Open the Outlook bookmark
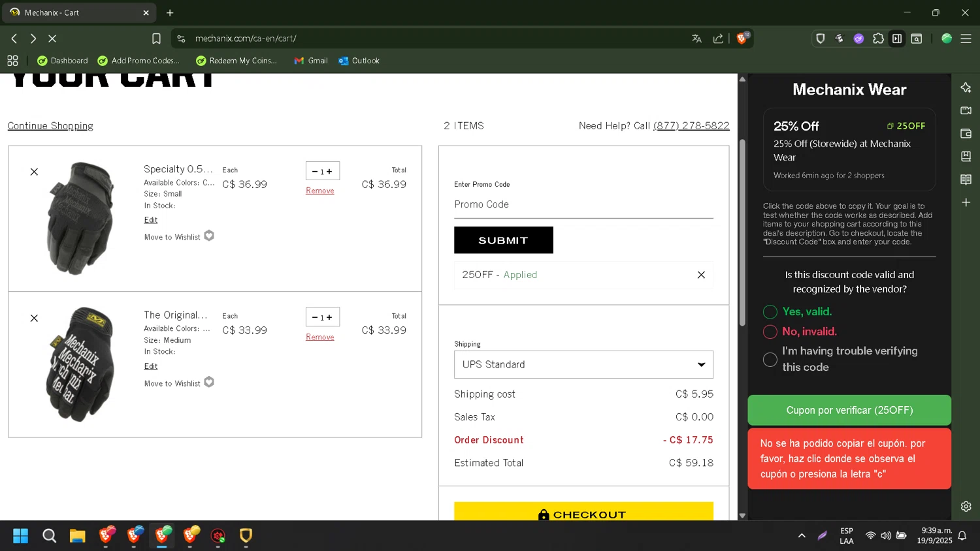 [x=359, y=61]
